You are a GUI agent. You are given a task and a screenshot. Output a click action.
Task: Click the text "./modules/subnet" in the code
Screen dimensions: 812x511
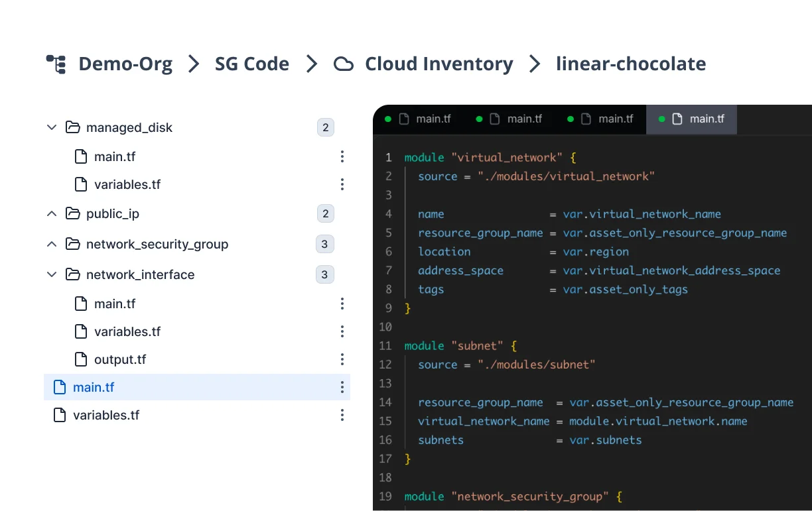[536, 365]
